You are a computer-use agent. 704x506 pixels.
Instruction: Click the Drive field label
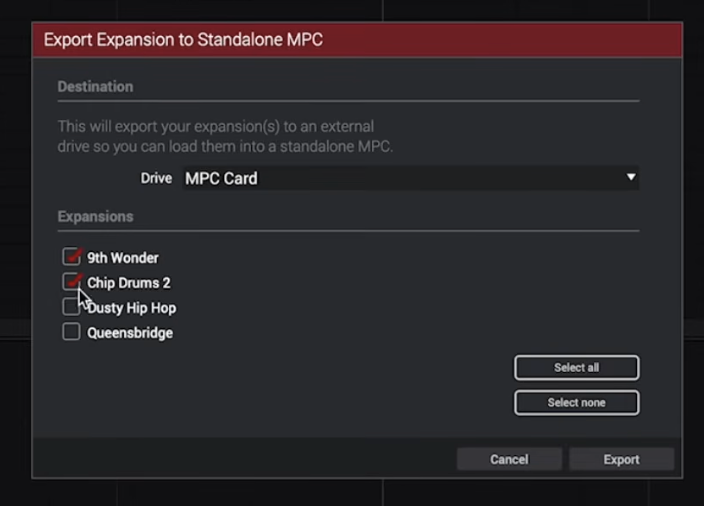coord(156,178)
